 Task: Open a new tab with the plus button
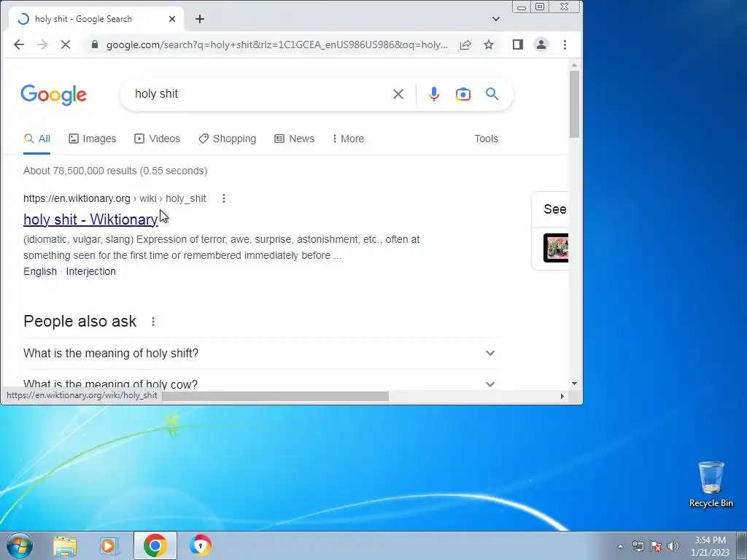pos(200,19)
